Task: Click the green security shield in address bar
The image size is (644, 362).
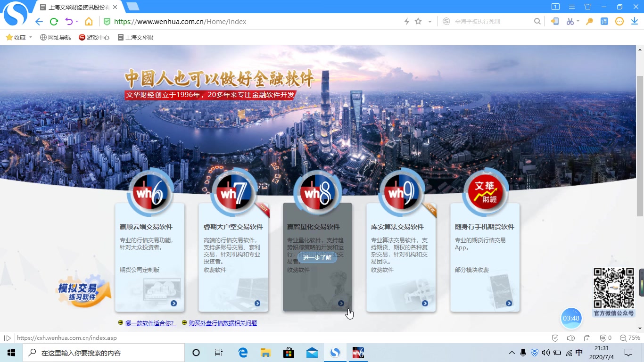Action: [107, 22]
